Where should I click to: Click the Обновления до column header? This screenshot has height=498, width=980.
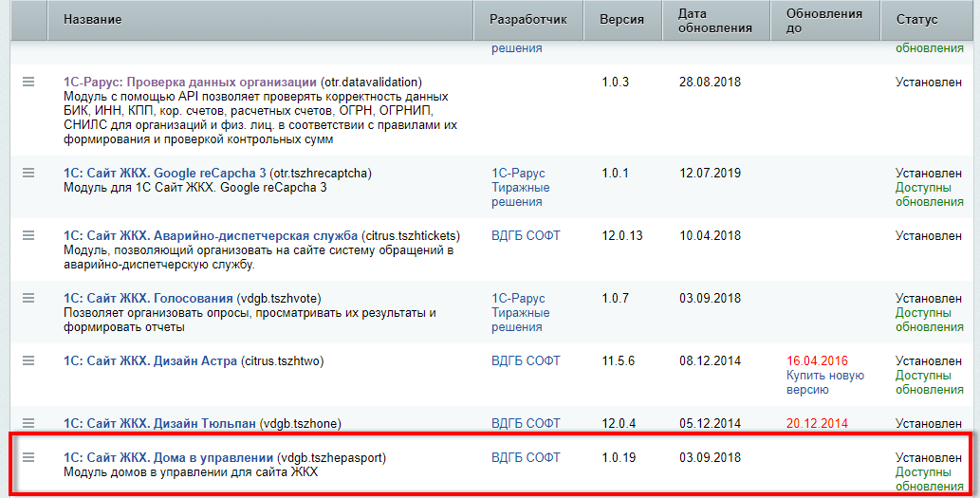pos(823,20)
